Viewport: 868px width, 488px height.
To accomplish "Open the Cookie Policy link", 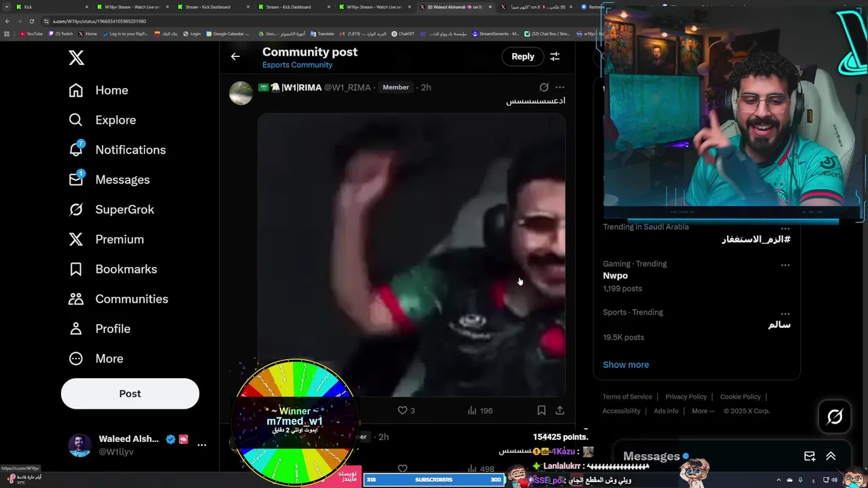I will point(741,397).
